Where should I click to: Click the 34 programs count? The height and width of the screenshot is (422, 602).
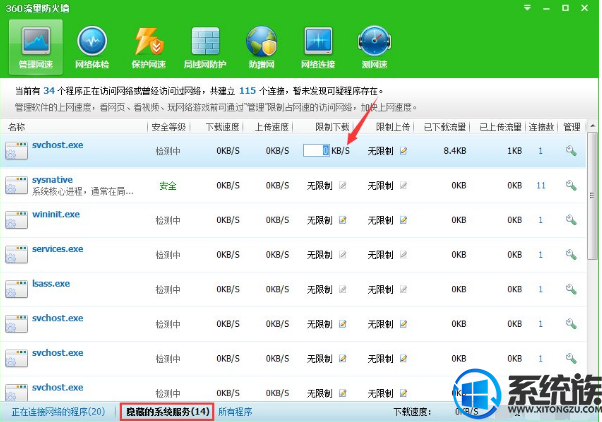point(49,91)
